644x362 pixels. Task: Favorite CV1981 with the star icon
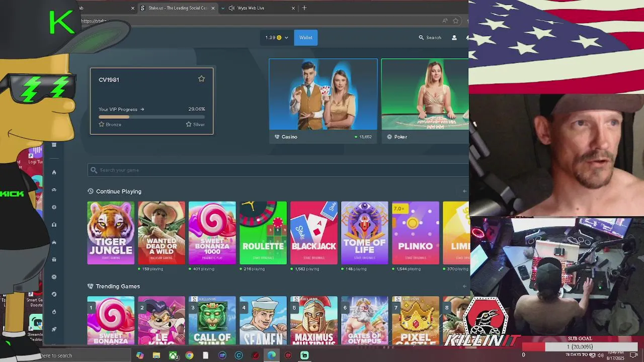[201, 79]
